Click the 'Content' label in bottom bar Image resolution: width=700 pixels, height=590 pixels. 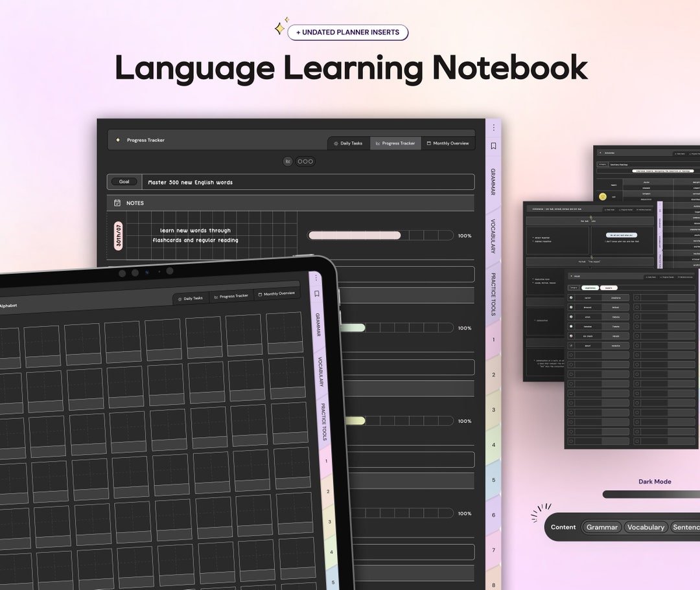[563, 527]
